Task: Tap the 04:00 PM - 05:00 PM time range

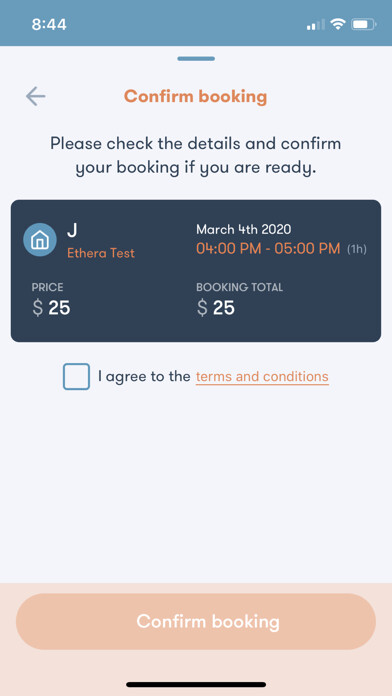Action: 268,249
